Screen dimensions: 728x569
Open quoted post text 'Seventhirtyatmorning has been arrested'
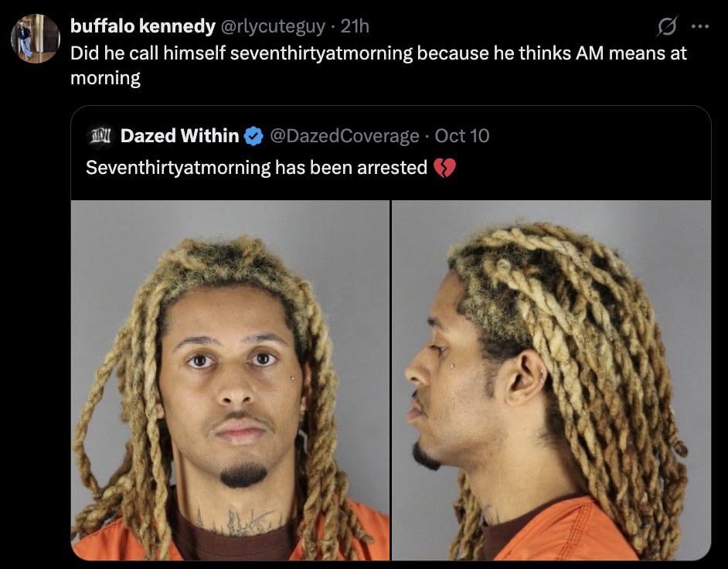pyautogui.click(x=257, y=168)
